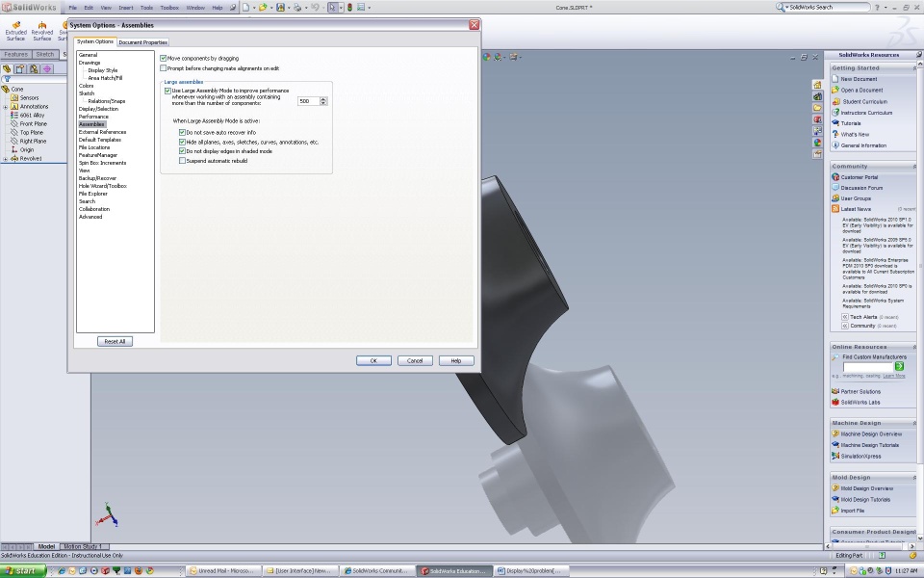Switch to the Sketch CommandManager tab
924x578 pixels.
pyautogui.click(x=45, y=54)
